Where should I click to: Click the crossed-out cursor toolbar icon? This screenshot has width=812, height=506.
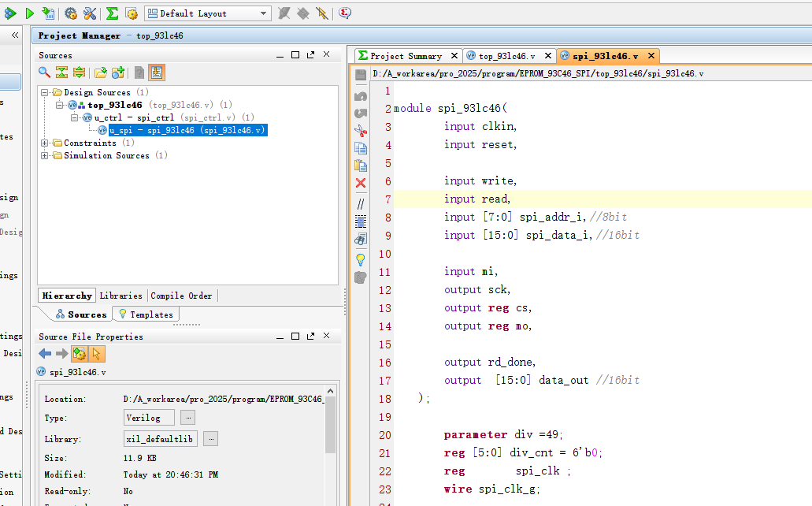click(322, 13)
